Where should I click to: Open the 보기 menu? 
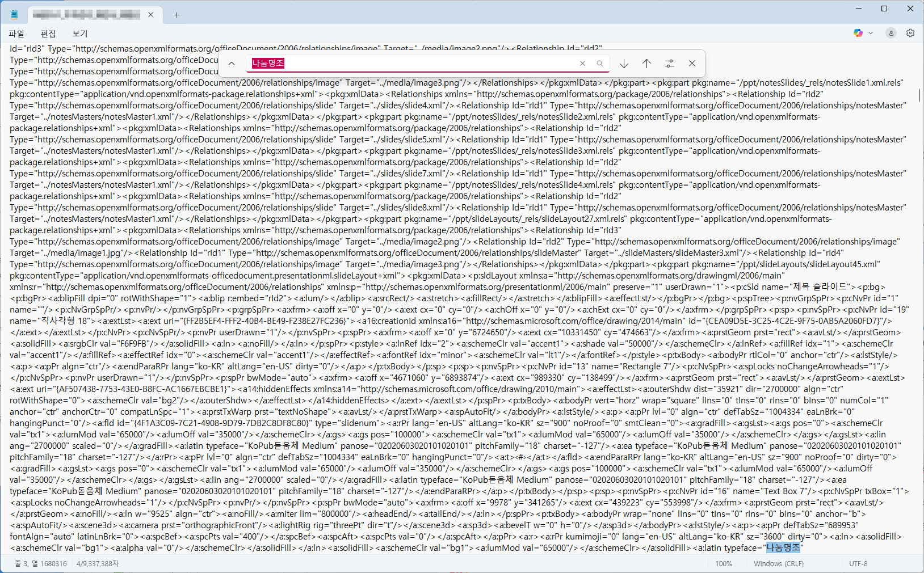(80, 33)
